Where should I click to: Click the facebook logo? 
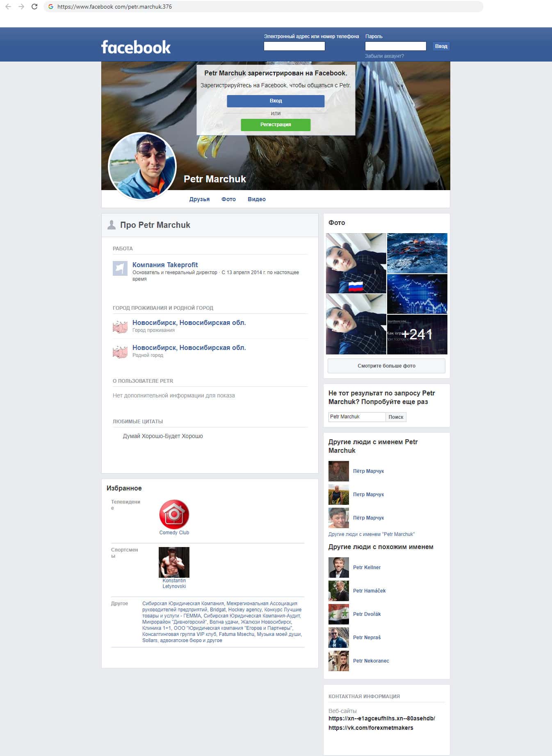pyautogui.click(x=136, y=47)
